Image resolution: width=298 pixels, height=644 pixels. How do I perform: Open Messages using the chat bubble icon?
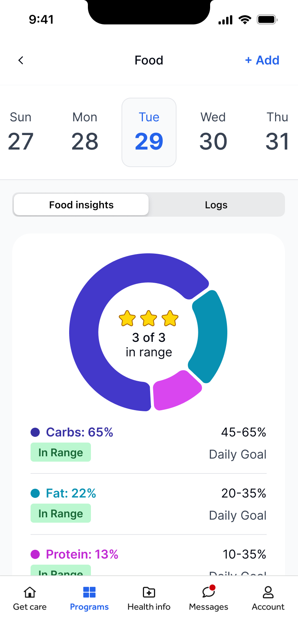[x=208, y=592]
